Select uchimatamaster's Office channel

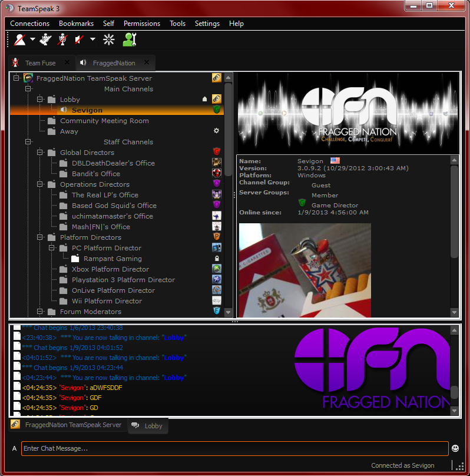click(x=112, y=216)
